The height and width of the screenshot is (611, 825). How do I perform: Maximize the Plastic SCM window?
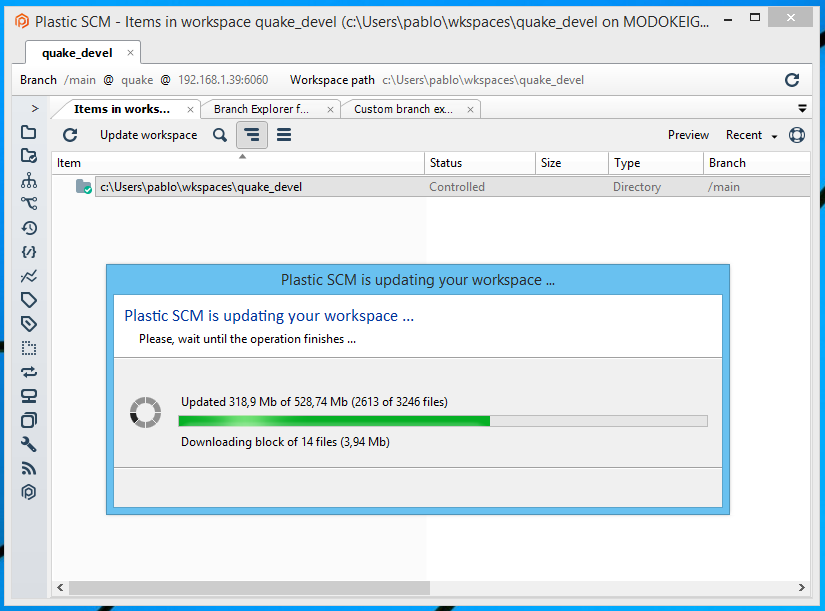tap(755, 18)
